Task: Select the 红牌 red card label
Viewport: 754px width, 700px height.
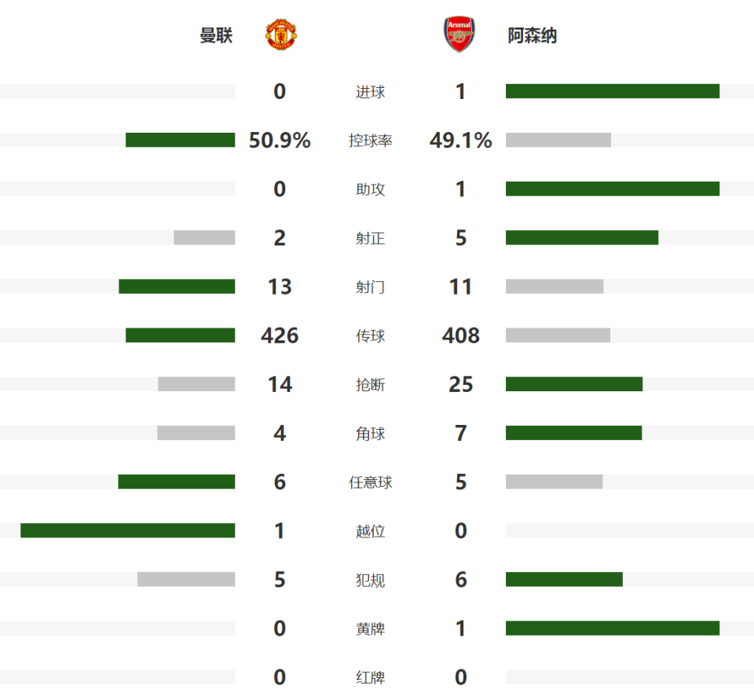Action: [x=370, y=678]
